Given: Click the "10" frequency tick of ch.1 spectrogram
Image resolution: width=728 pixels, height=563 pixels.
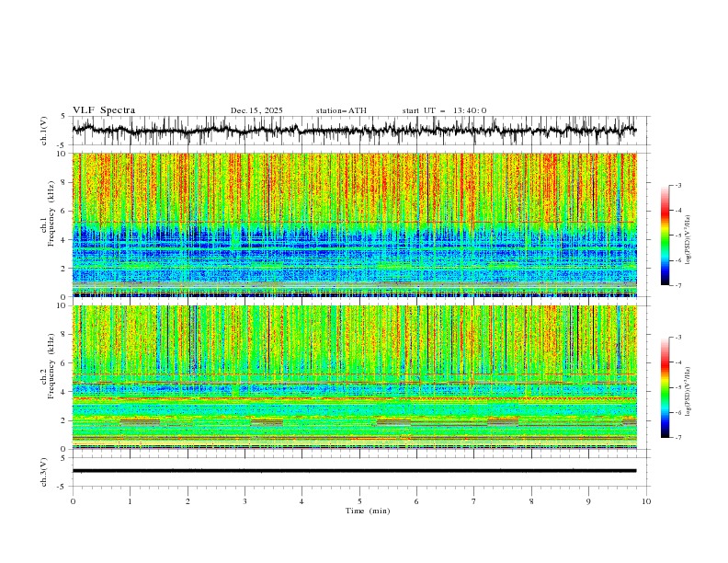Looking at the screenshot, I should point(63,154).
